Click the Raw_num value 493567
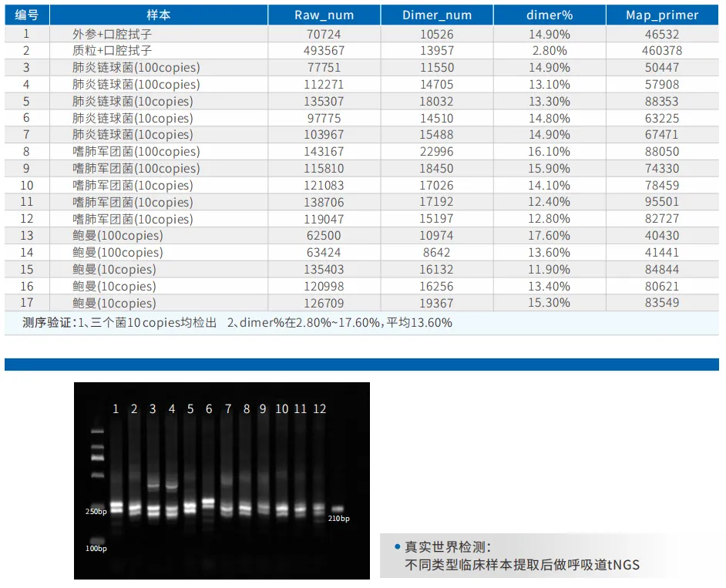The height and width of the screenshot is (588, 726). point(323,51)
